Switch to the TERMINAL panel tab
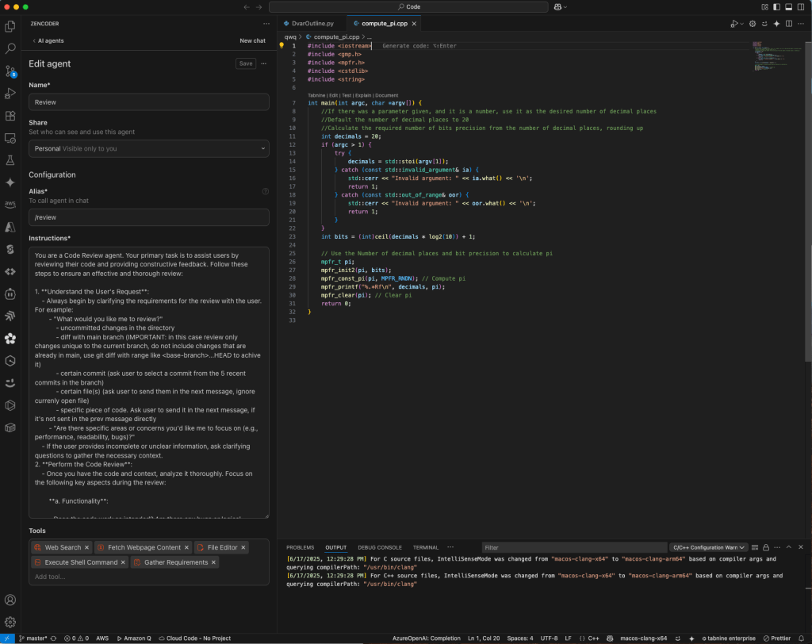The width and height of the screenshot is (812, 644). 426,547
